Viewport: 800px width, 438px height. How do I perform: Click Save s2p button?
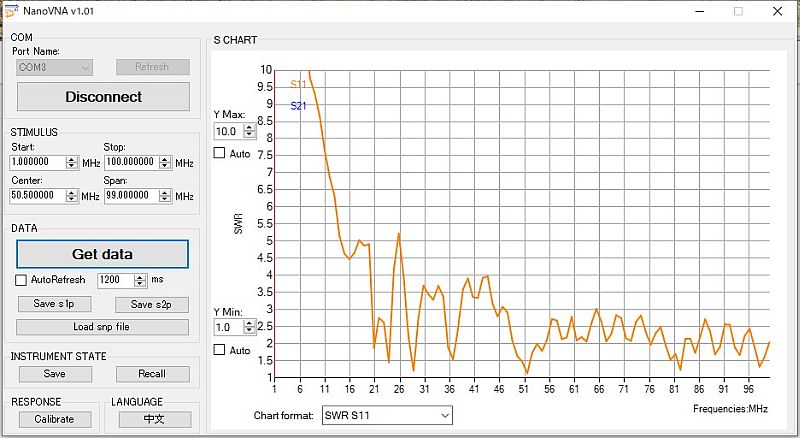tap(152, 304)
